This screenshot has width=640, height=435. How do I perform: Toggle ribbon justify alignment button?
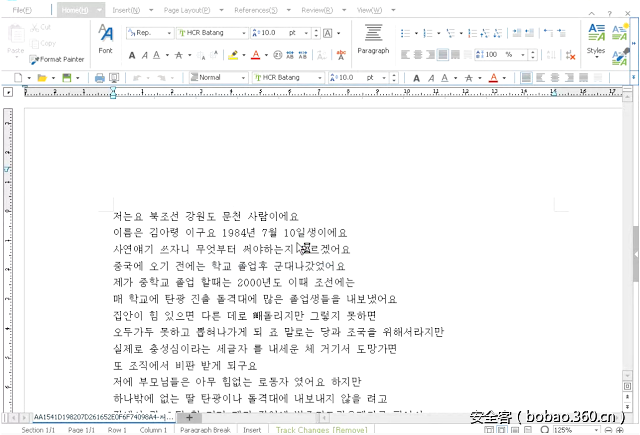tap(443, 55)
